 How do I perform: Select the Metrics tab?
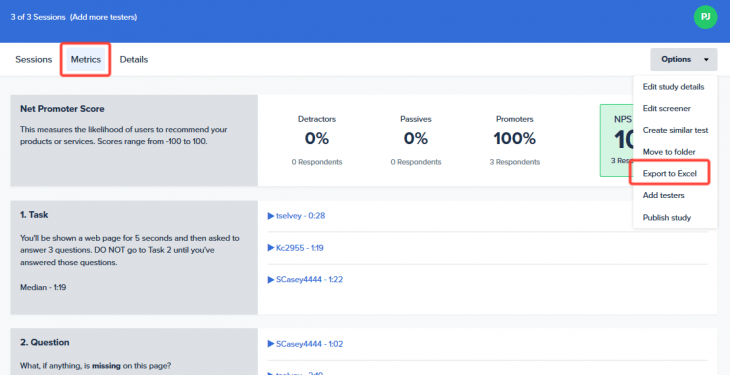point(86,60)
